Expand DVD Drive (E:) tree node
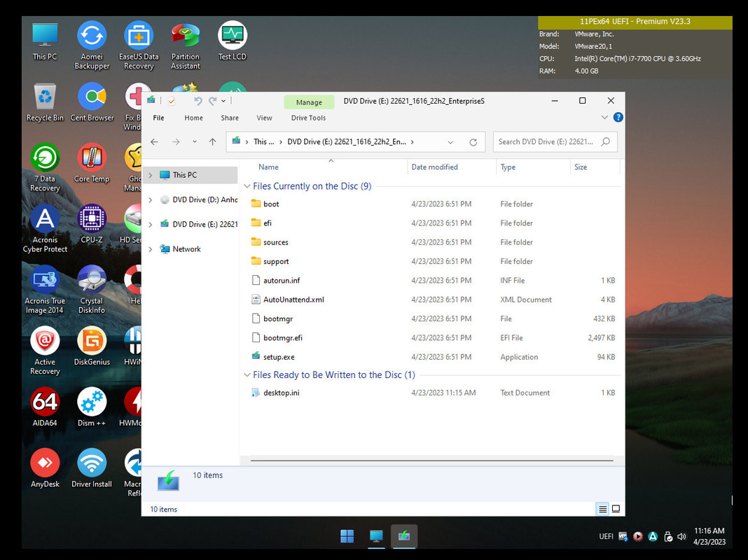Image resolution: width=748 pixels, height=560 pixels. point(151,225)
